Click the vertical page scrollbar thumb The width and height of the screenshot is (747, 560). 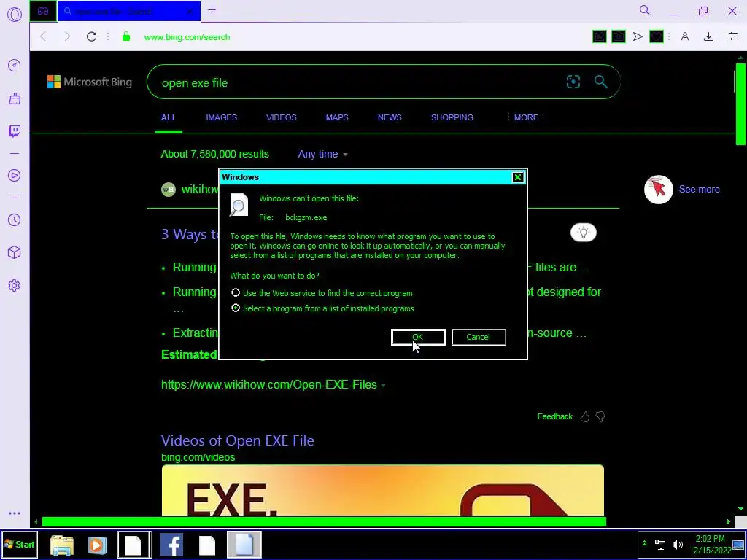740,104
